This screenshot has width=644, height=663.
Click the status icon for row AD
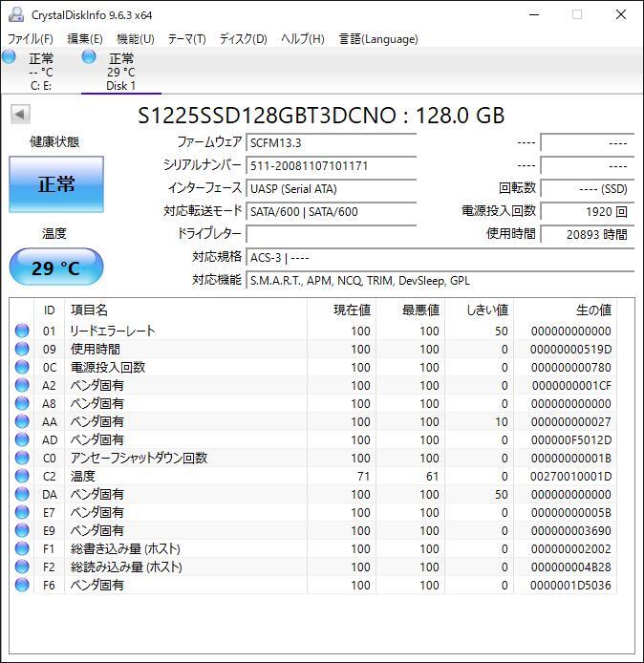(x=22, y=439)
